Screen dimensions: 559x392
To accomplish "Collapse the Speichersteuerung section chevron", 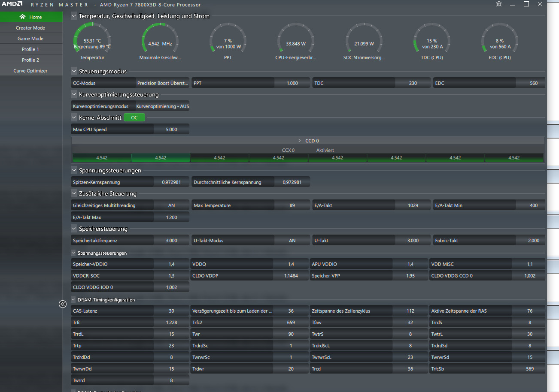I will [74, 229].
